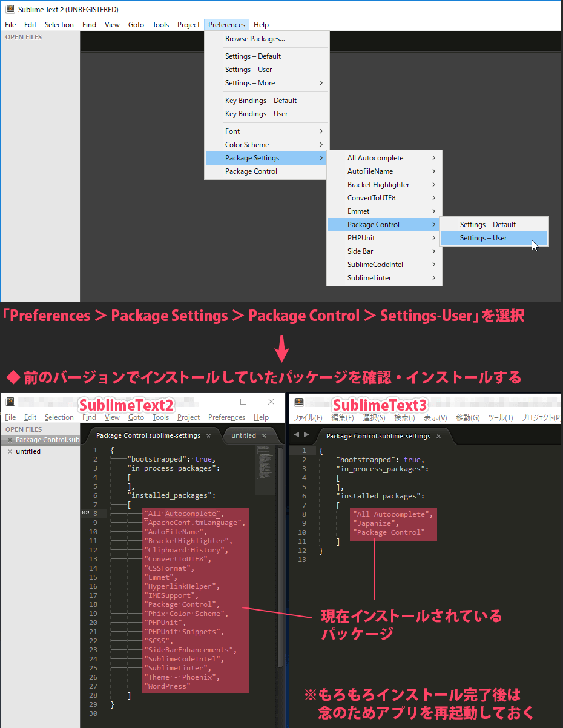
Task: Expand the Side Bar package submenu
Action: [x=385, y=251]
